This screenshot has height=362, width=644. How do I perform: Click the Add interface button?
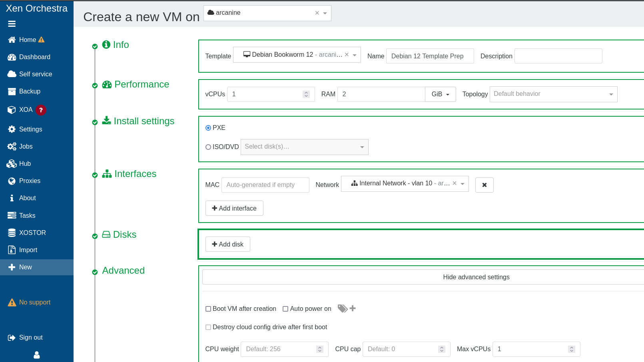coord(234,208)
